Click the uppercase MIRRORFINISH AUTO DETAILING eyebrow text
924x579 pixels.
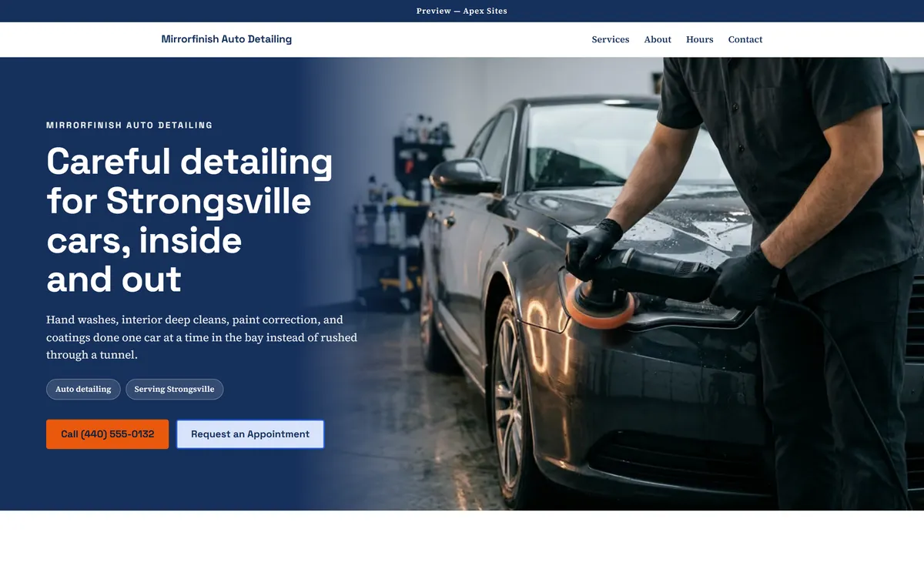click(129, 125)
